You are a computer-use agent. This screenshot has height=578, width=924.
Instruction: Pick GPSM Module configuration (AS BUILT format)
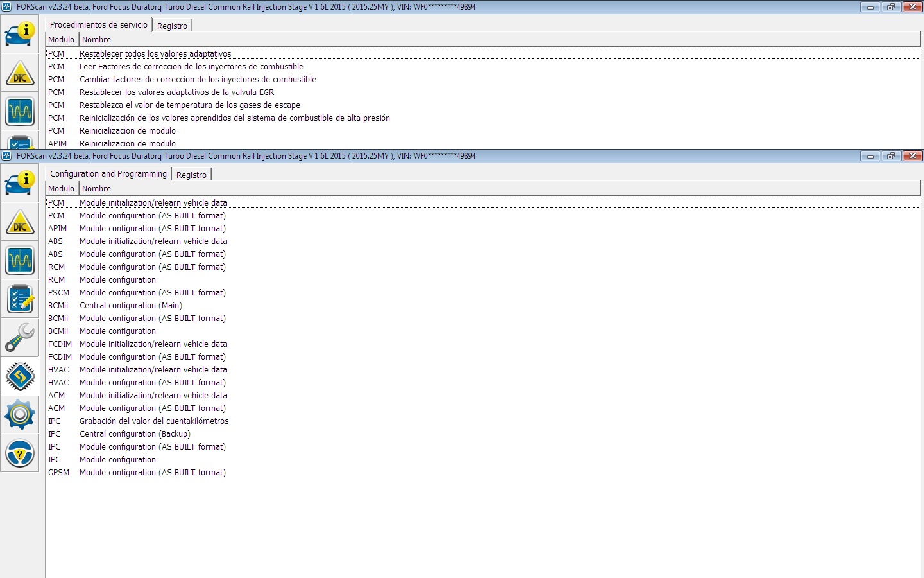click(x=152, y=473)
